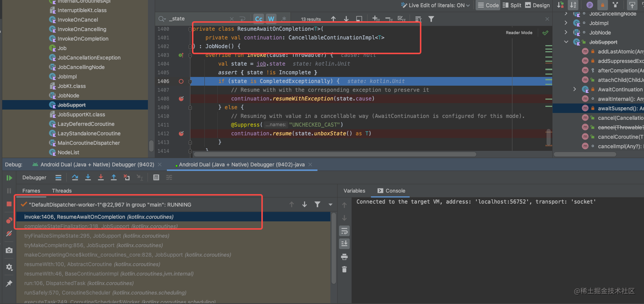The image size is (644, 304).
Task: Click the Step Out up arrow
Action: point(114,177)
